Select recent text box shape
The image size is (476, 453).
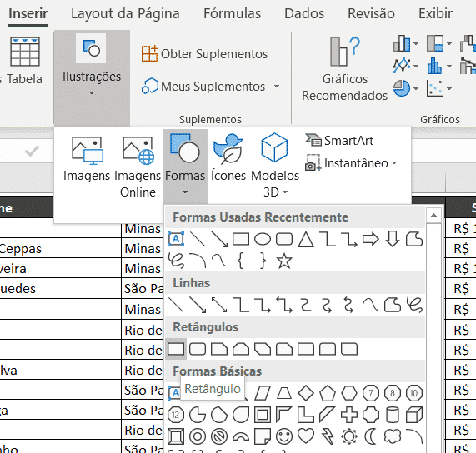(x=176, y=239)
